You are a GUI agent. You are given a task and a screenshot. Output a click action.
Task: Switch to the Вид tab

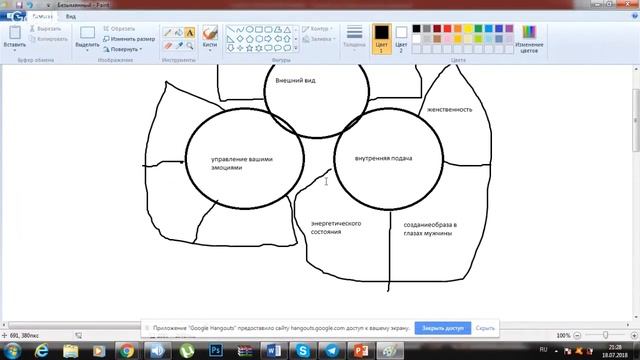click(71, 17)
